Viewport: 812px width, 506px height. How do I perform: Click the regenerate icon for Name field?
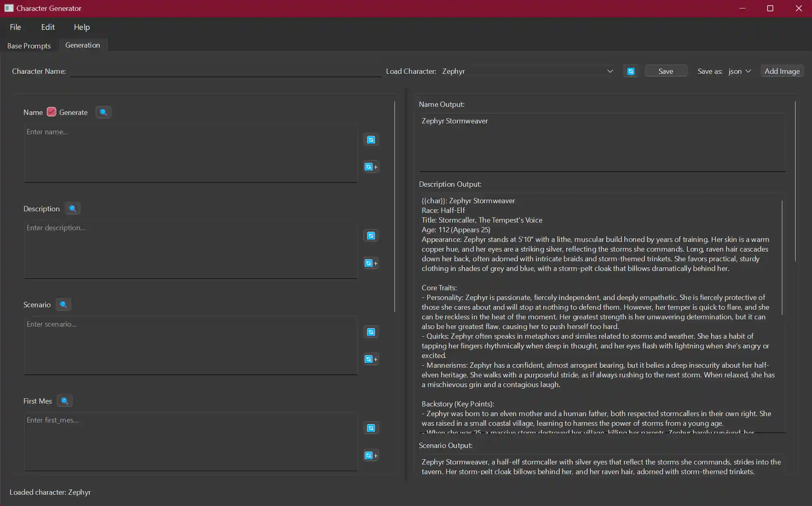point(371,140)
